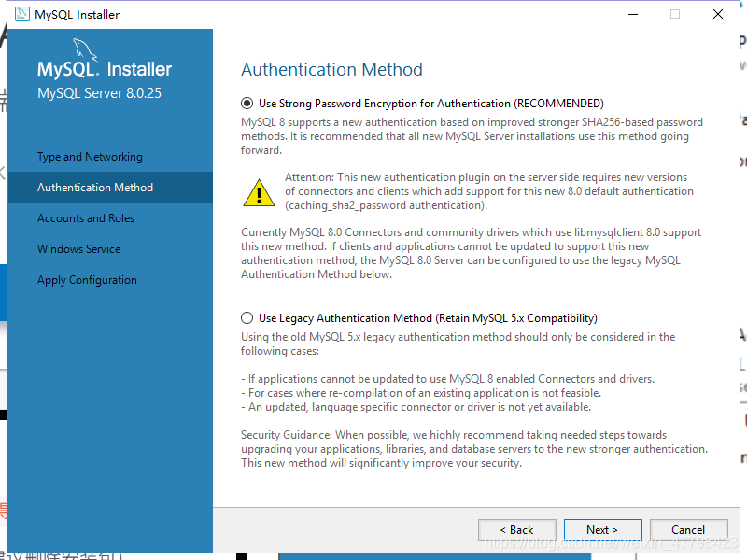Click the MySQL Installer title bar icon

coord(21,14)
